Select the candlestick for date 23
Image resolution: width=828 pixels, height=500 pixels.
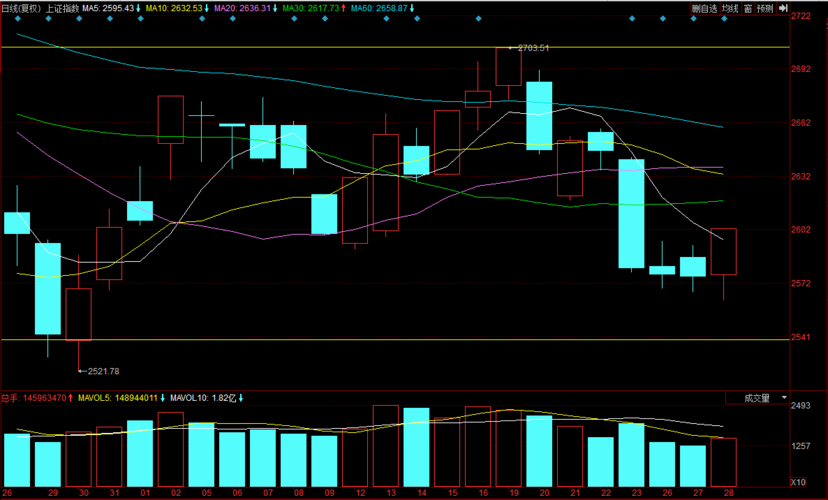[631, 213]
